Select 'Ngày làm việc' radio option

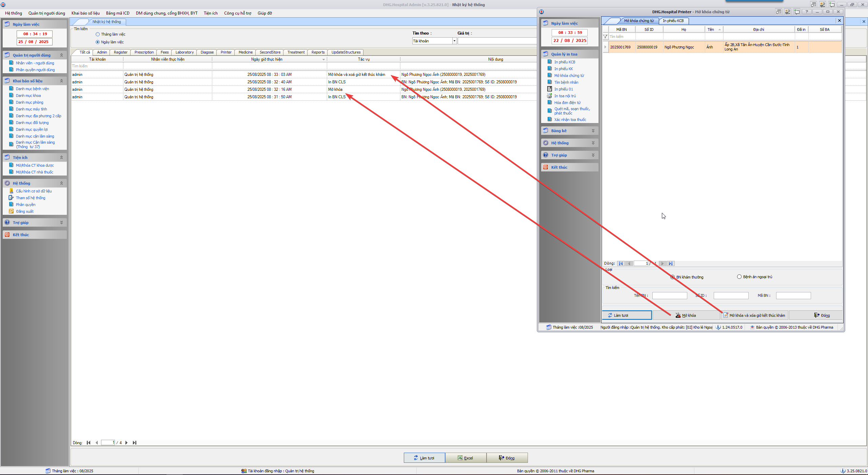click(98, 42)
